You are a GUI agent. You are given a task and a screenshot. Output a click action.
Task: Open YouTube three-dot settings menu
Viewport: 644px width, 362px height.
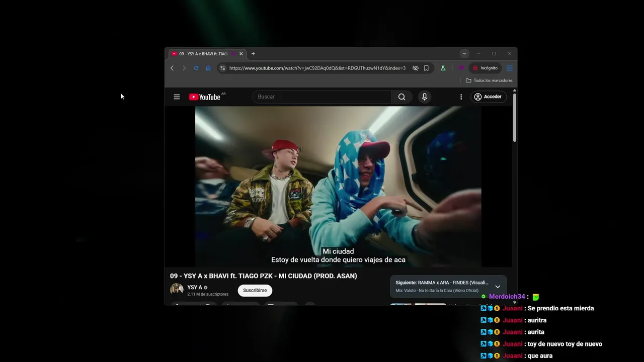tap(461, 97)
